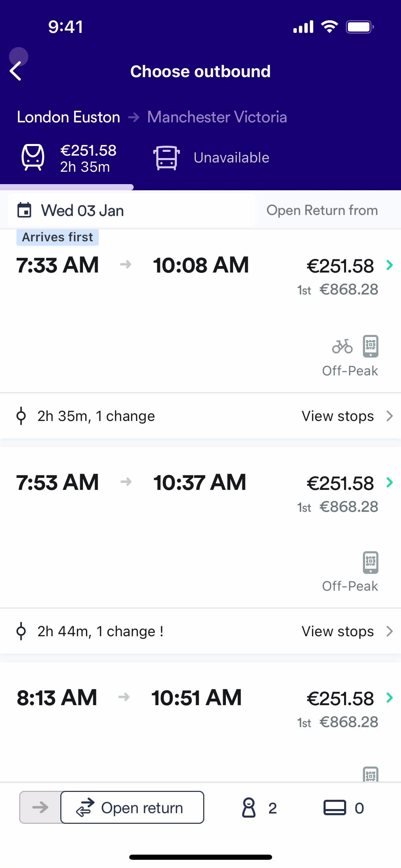Tap the back arrow icon
401x868 pixels.
tap(16, 71)
